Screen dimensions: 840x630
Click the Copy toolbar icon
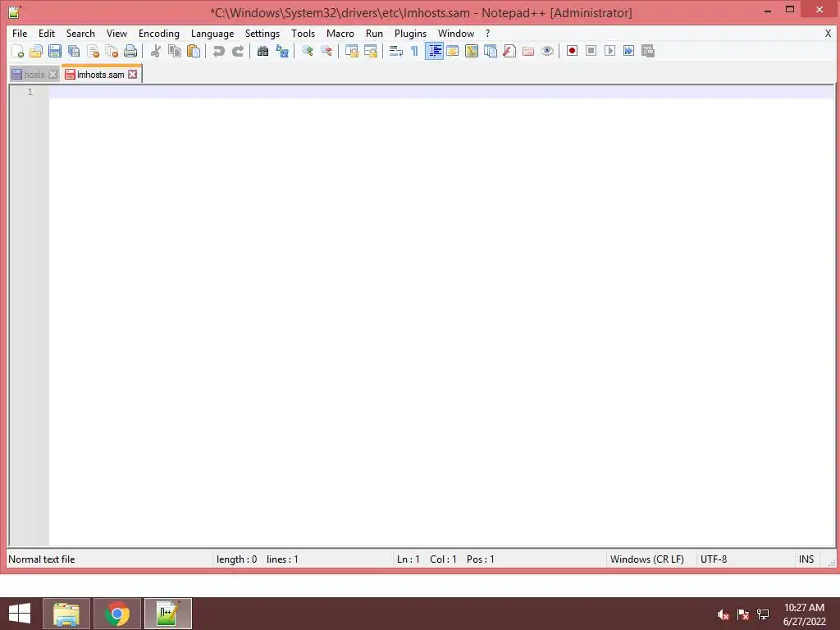coord(175,51)
